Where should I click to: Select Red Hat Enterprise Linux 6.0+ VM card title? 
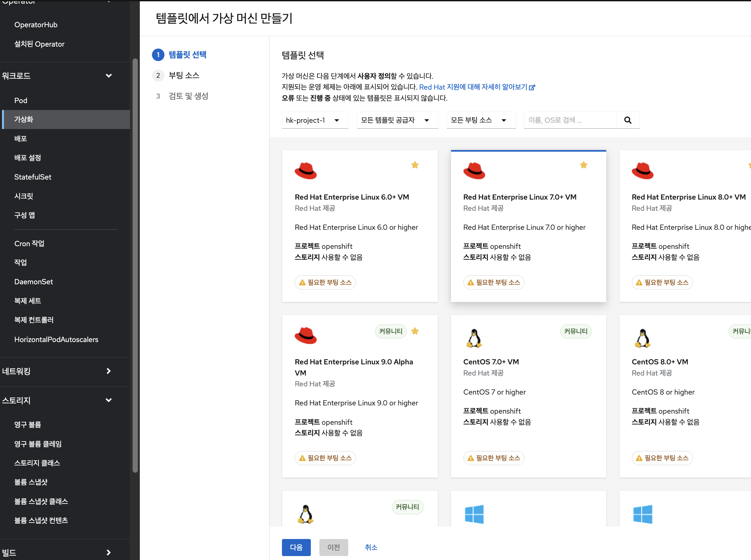tap(352, 197)
